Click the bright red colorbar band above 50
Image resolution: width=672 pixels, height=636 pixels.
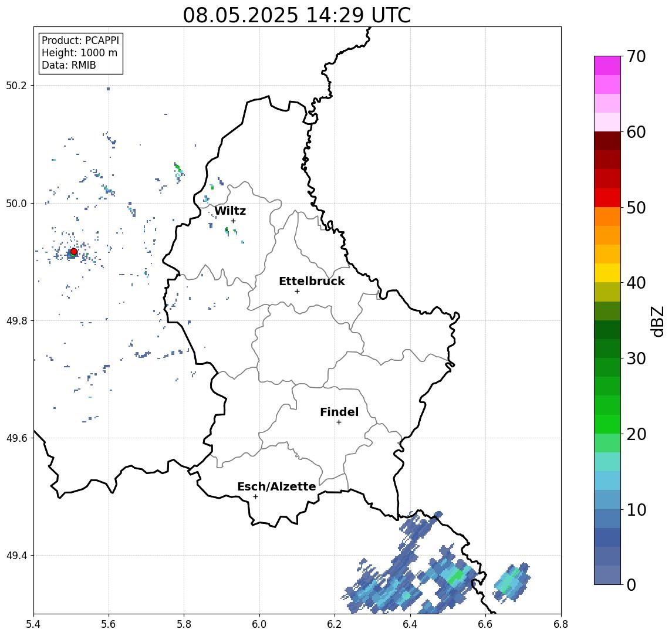point(607,198)
